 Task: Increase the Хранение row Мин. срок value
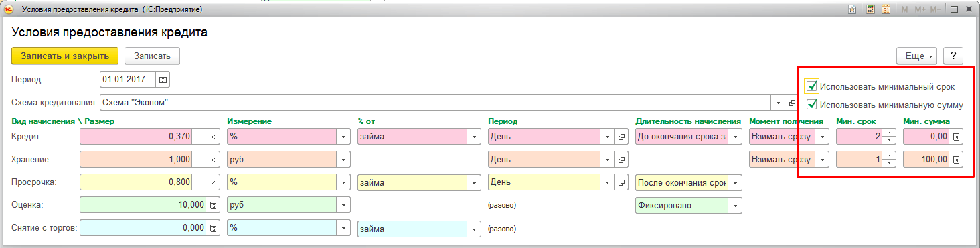point(889,156)
